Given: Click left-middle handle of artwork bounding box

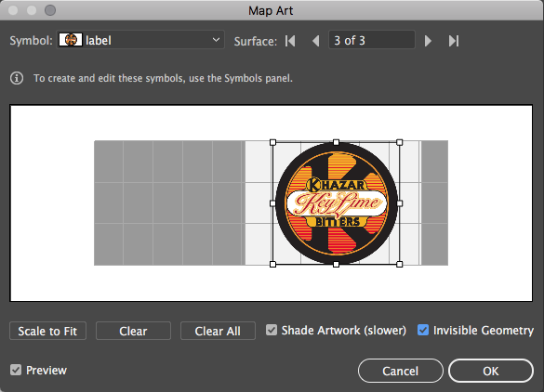Looking at the screenshot, I should click(272, 203).
